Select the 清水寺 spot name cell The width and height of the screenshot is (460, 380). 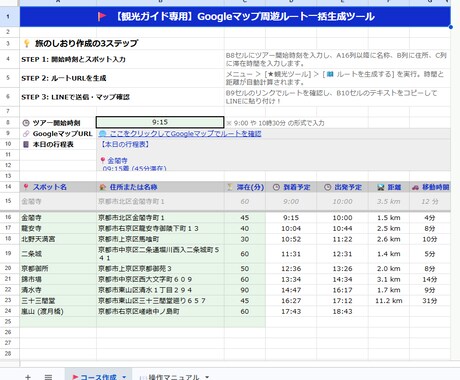pyautogui.click(x=58, y=290)
